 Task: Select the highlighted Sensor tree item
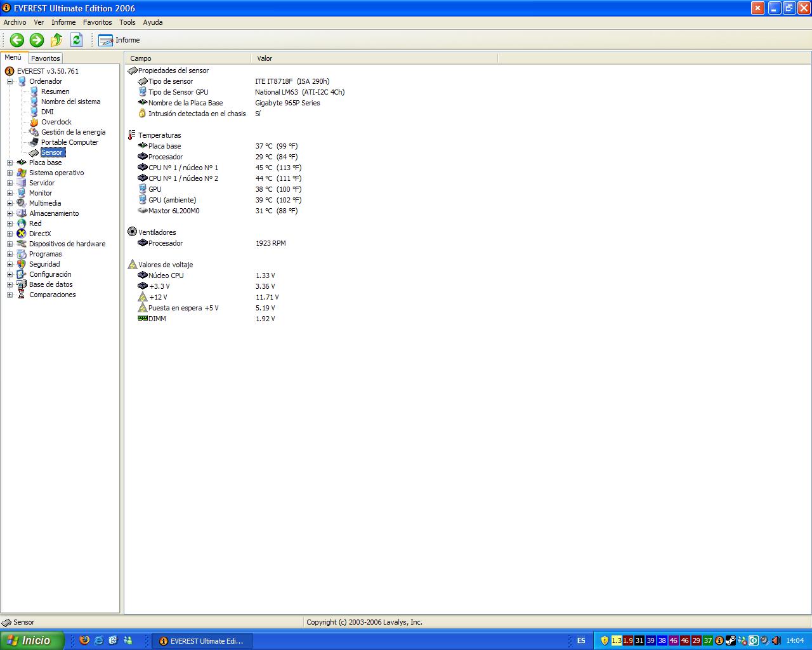tap(52, 152)
